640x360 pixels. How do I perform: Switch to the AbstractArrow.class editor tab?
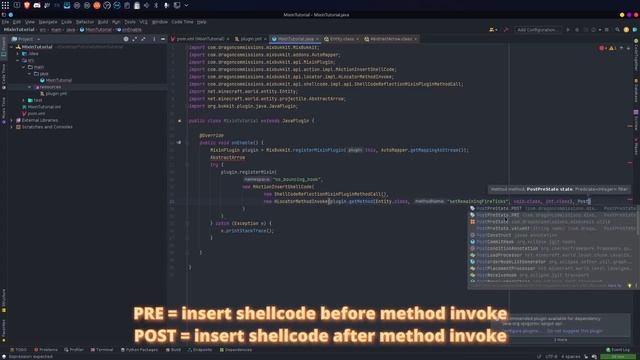coord(391,39)
